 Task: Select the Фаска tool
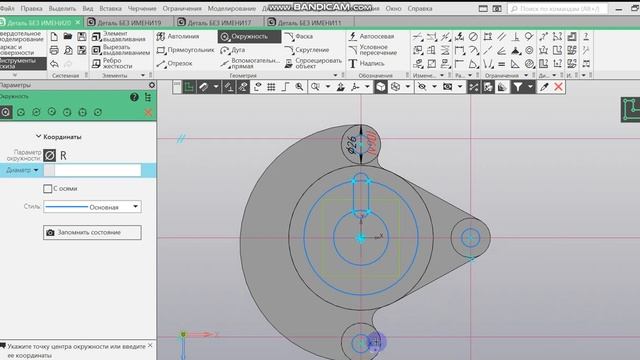point(298,36)
